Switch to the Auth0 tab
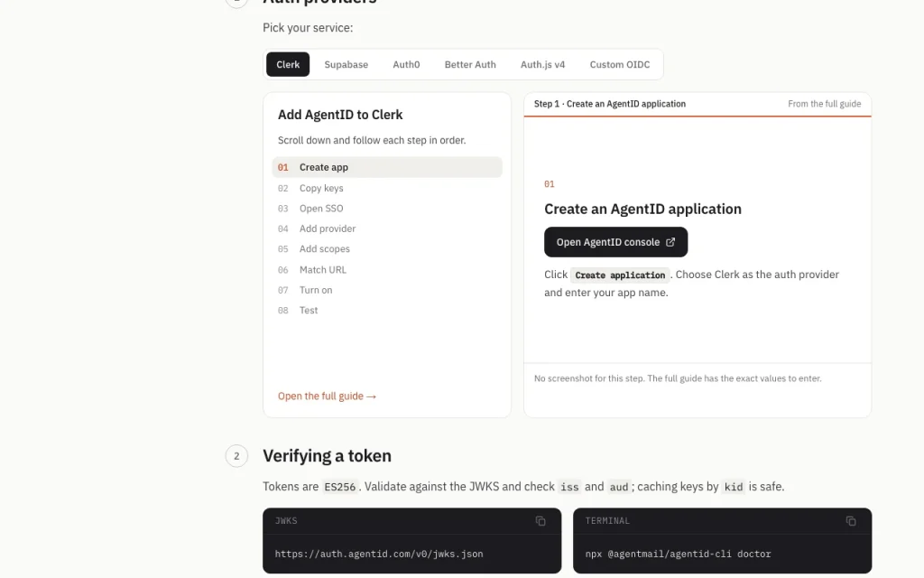This screenshot has height=578, width=924. coord(406,64)
